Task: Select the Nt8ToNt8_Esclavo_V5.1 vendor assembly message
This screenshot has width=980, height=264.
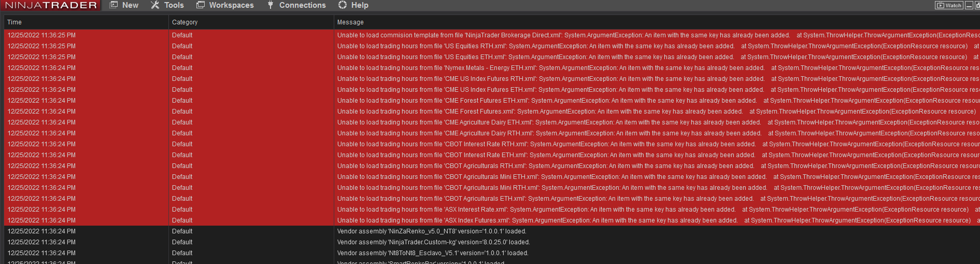Action: point(433,253)
